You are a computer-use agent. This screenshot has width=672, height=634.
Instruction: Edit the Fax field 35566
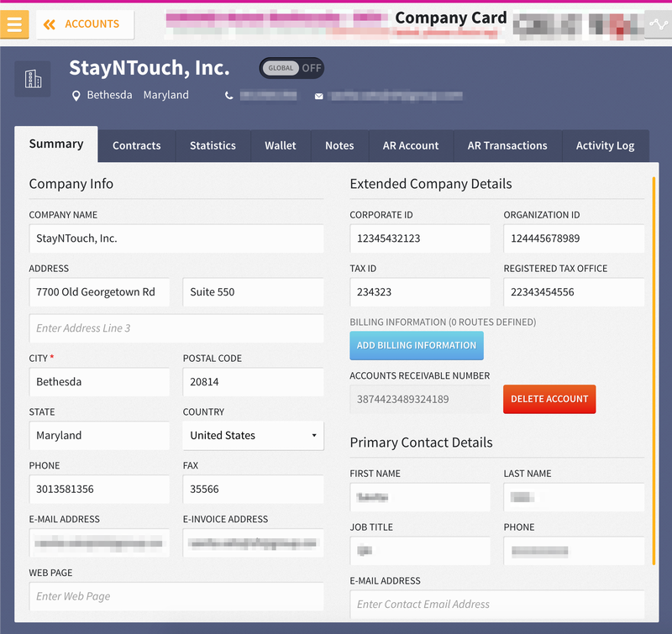(x=254, y=490)
